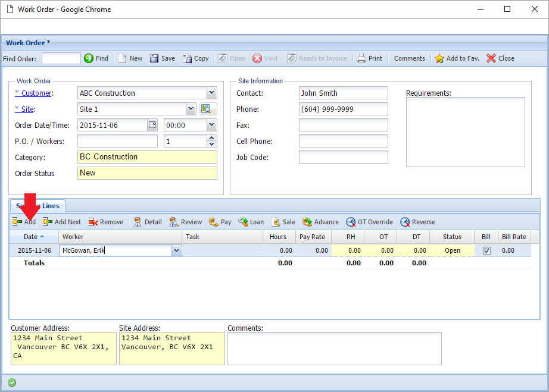Click Add Next service line

61,222
